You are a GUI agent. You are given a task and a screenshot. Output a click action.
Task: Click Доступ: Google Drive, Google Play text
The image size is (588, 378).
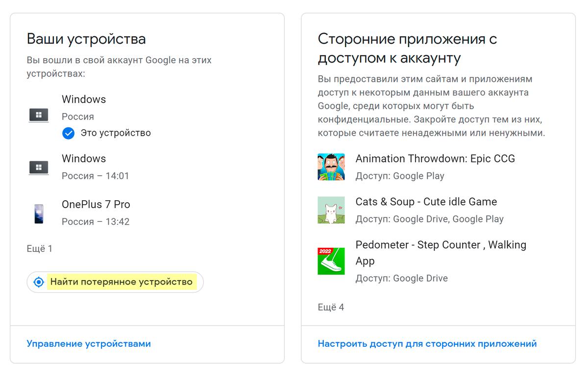click(x=430, y=219)
